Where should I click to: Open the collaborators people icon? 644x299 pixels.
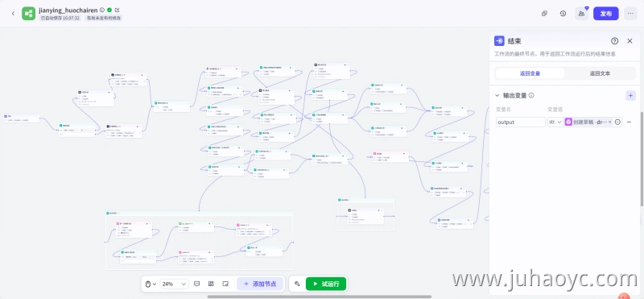pos(581,14)
